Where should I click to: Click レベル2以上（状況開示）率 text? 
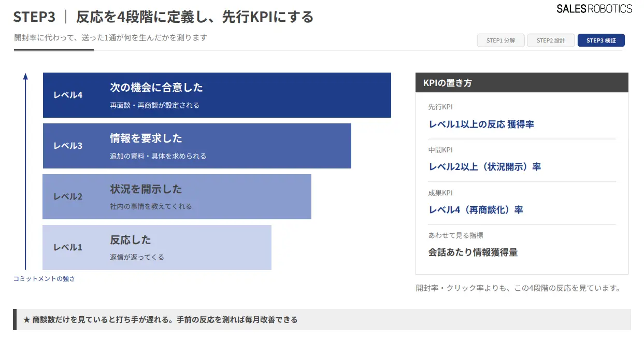point(484,167)
